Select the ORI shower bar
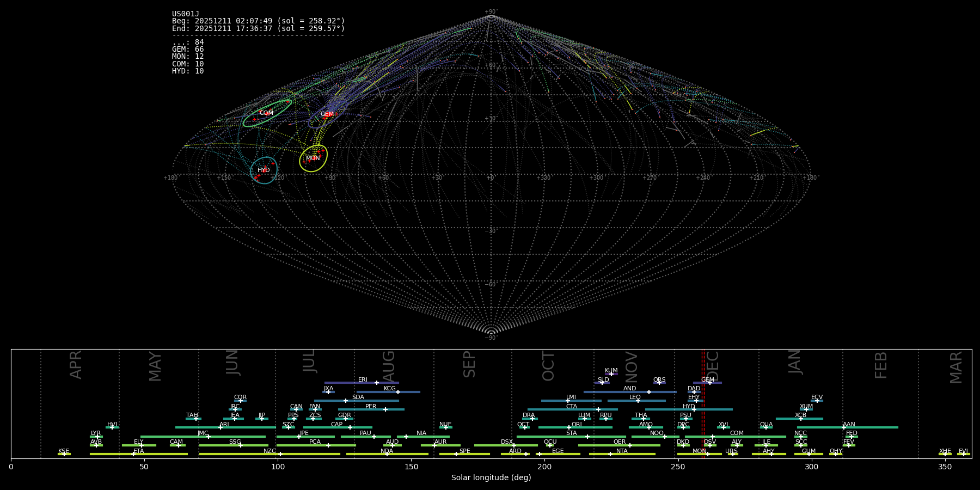This screenshot has height=490, width=980. click(x=575, y=427)
